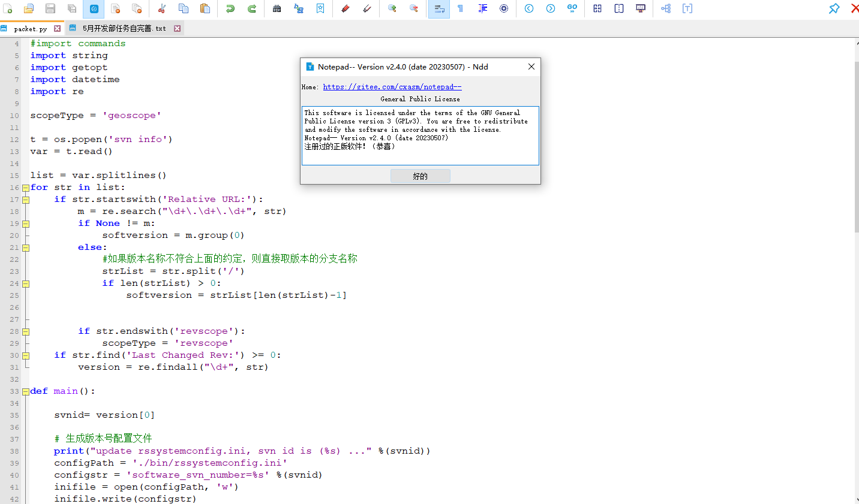The height and width of the screenshot is (504, 859).
Task: Click the tree structure toolbar icon
Action: pyautogui.click(x=666, y=8)
